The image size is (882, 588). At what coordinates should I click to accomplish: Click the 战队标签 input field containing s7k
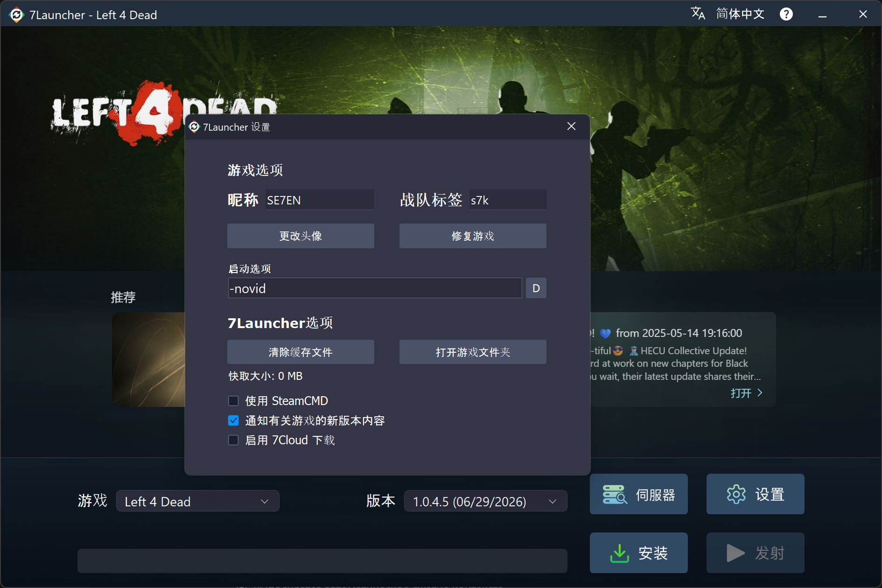pos(508,200)
